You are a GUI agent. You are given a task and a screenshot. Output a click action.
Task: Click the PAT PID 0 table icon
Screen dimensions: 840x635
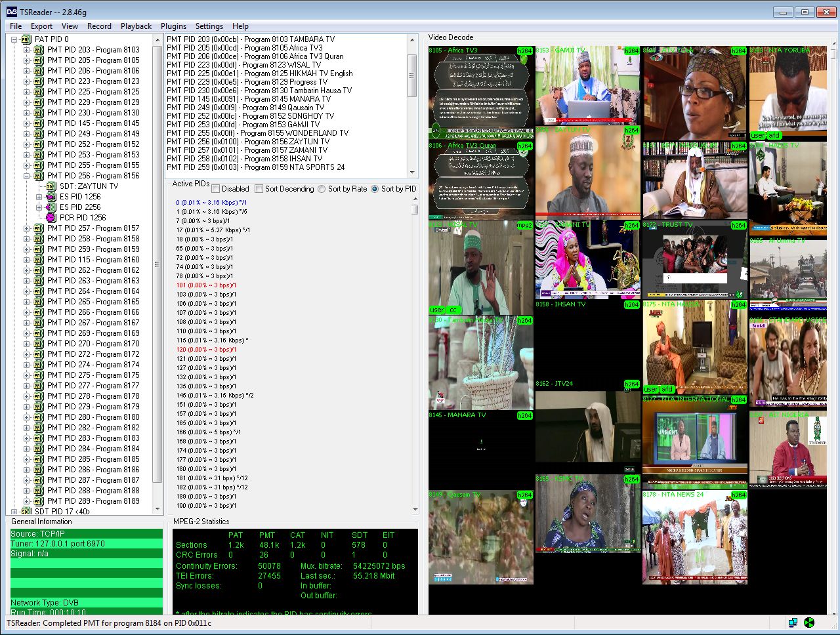tap(26, 39)
